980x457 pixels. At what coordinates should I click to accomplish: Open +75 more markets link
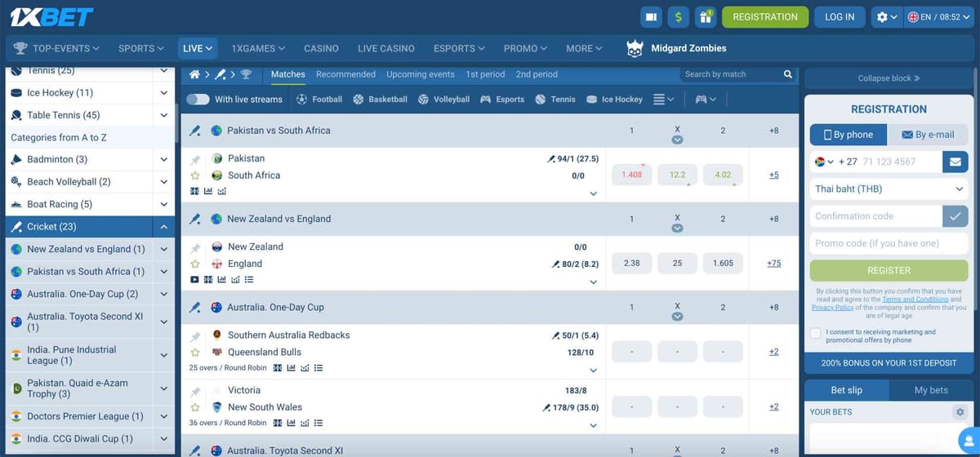773,263
